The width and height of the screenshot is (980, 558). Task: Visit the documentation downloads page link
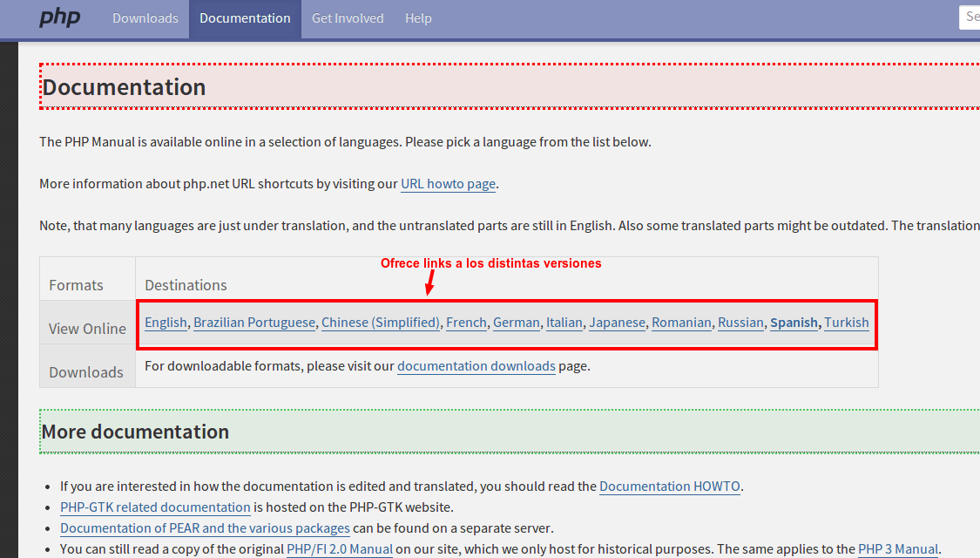[x=476, y=366]
